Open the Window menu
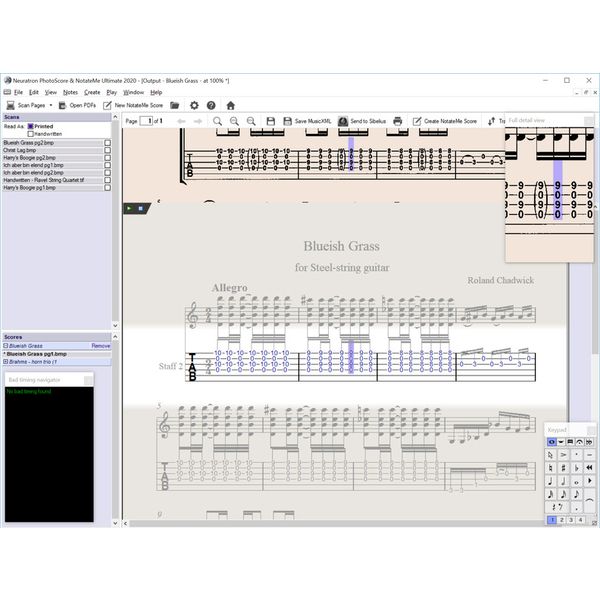The image size is (600, 600). (133, 92)
